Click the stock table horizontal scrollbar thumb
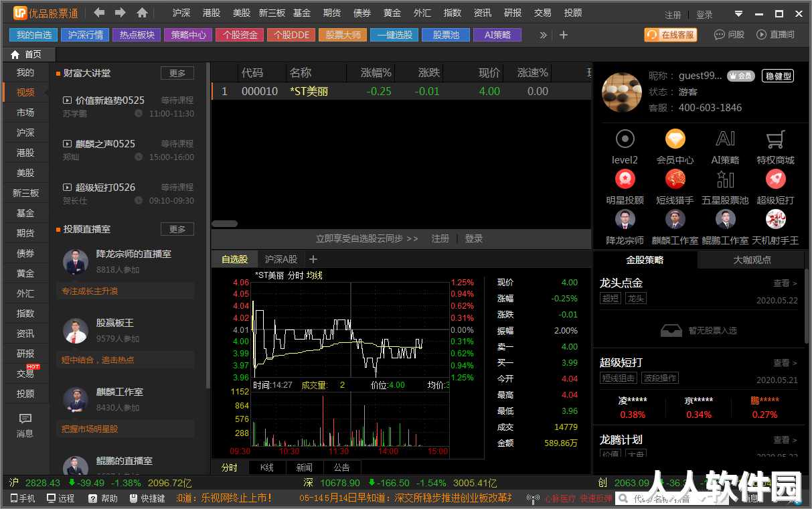 click(225, 224)
